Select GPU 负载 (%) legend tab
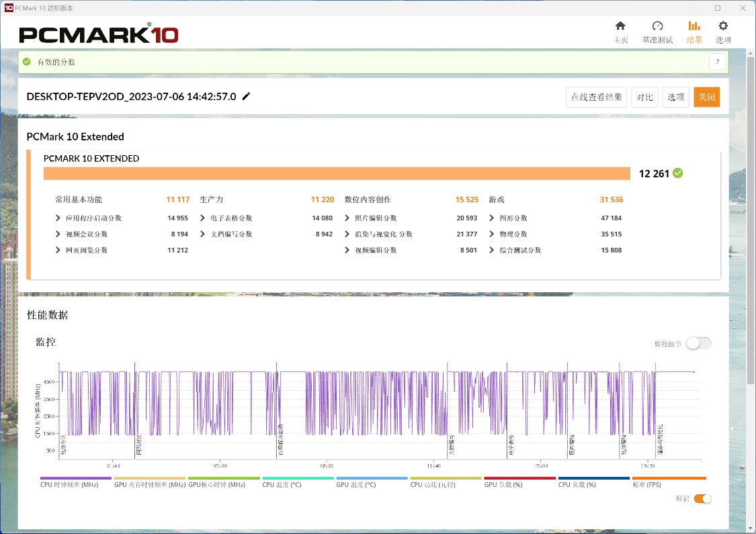Screen dimensions: 756x534 tap(519, 482)
